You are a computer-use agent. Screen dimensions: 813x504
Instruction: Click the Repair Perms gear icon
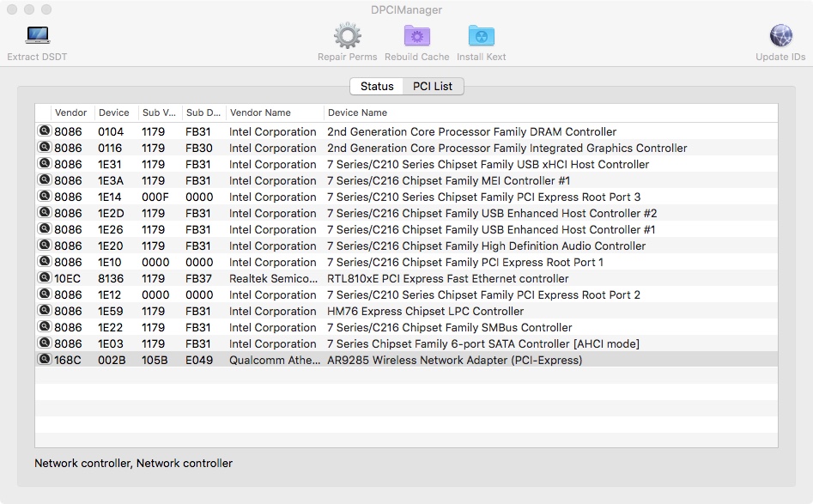348,35
